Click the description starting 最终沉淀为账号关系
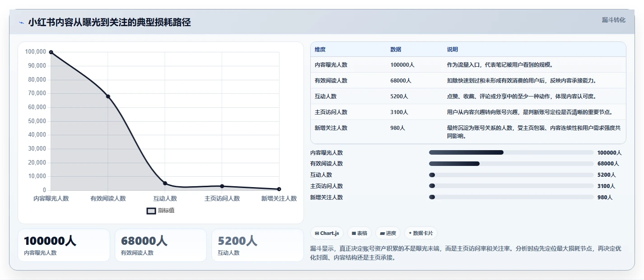The width and height of the screenshot is (644, 280). (534, 132)
